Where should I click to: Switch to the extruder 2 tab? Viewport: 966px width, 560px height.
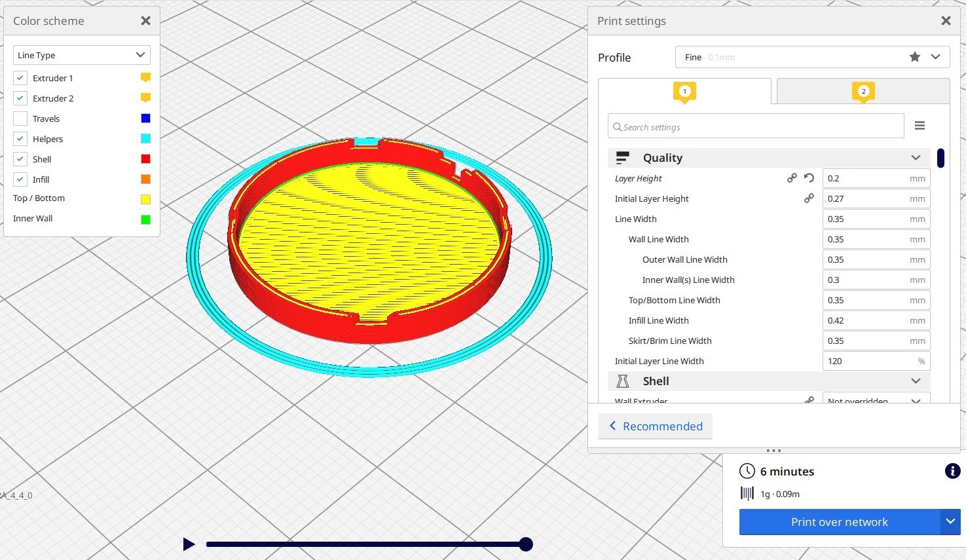coord(863,92)
